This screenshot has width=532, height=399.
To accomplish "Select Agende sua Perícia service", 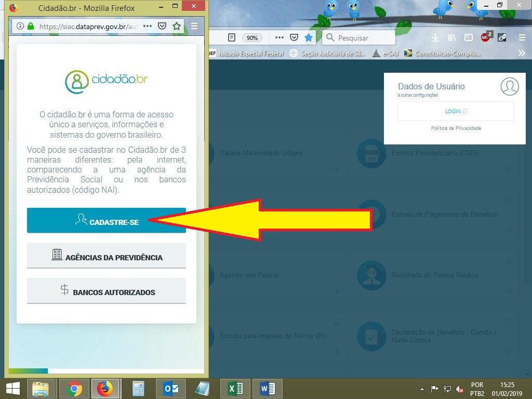I will (249, 275).
